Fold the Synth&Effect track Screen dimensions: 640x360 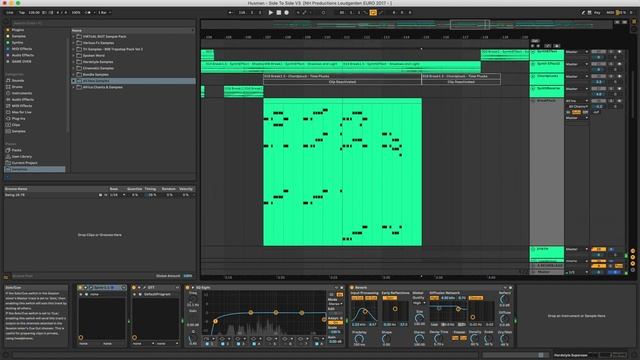(x=533, y=52)
